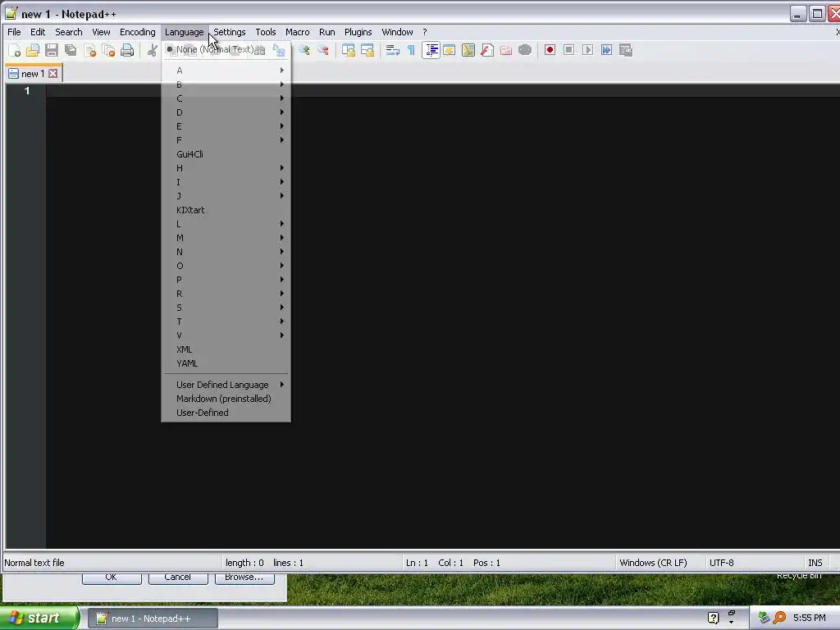Click the Playback macro icon
Screen dimensions: 840x630
pyautogui.click(x=587, y=50)
